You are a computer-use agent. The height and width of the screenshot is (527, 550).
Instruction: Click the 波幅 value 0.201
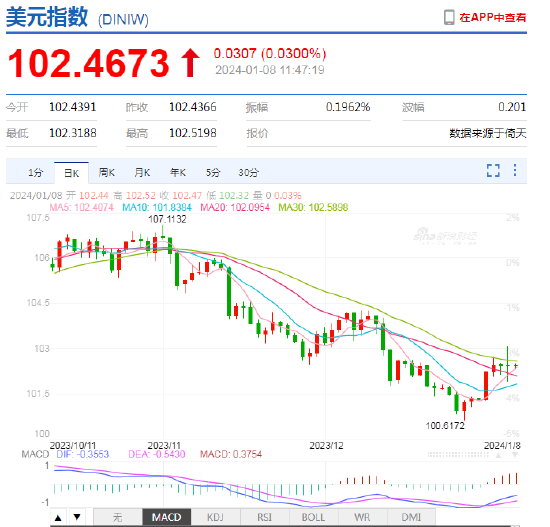tap(512, 107)
